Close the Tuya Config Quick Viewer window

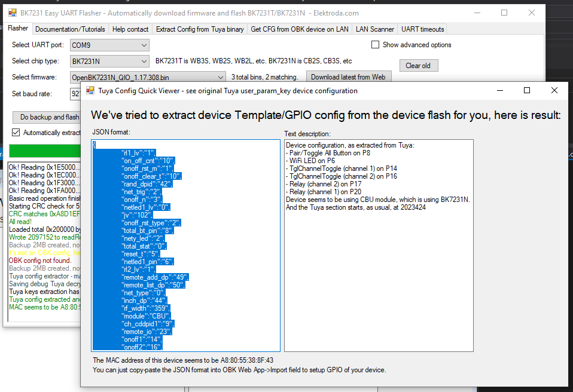[x=554, y=90]
